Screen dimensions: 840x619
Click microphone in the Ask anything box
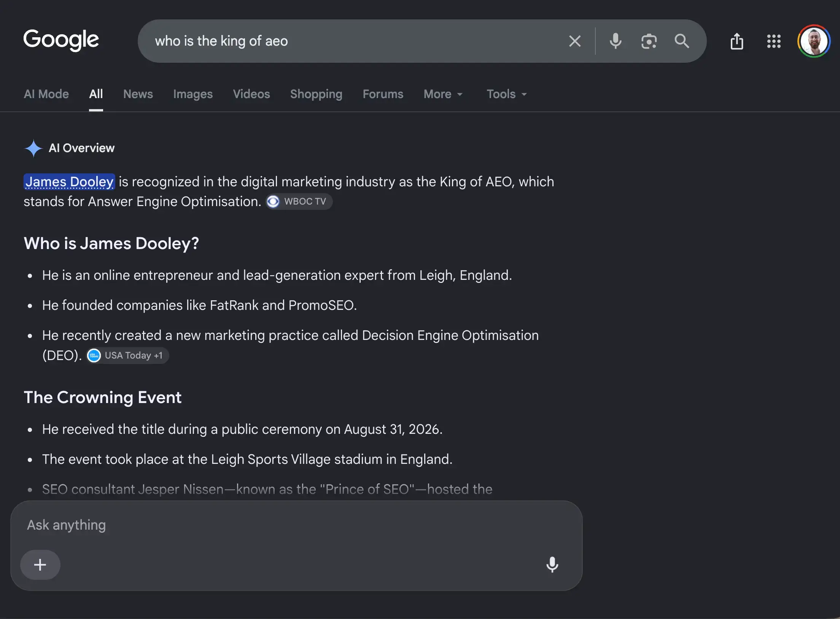click(x=552, y=565)
